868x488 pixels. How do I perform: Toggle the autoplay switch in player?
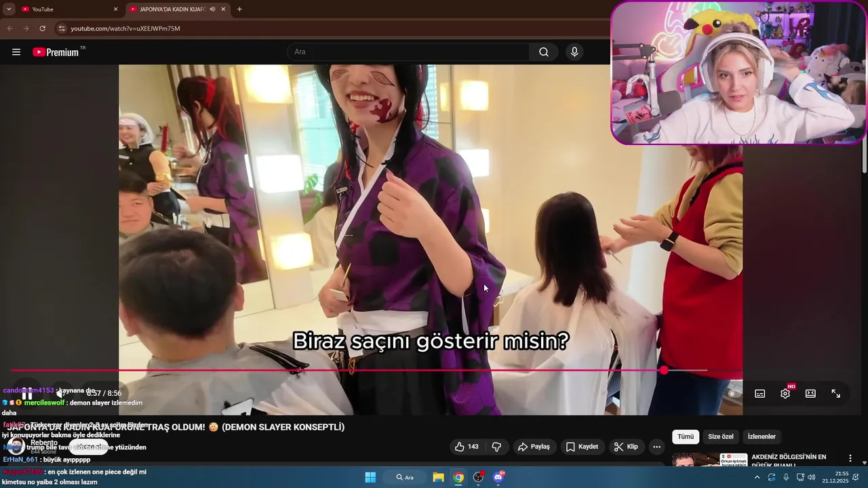point(731,394)
